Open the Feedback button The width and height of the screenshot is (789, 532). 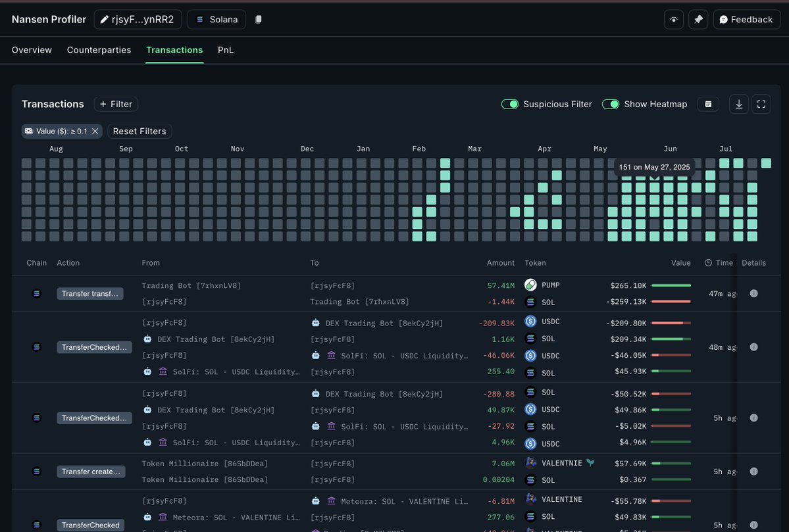[x=746, y=20]
